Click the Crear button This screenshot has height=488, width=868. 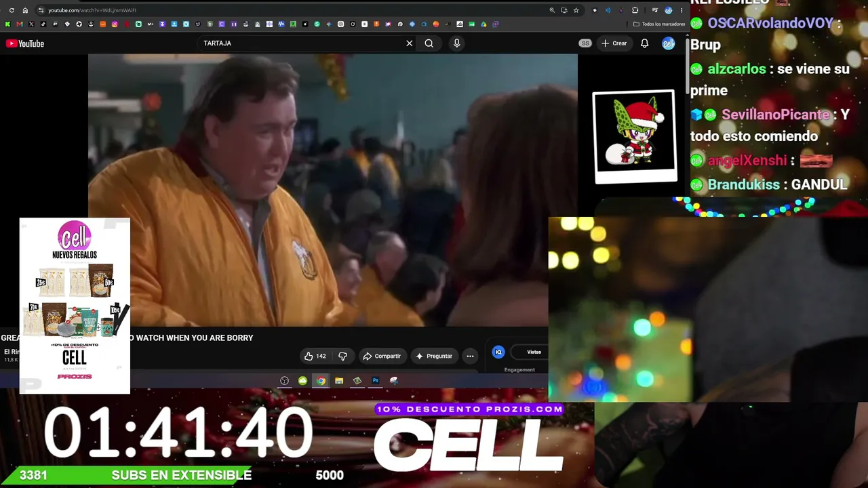614,43
